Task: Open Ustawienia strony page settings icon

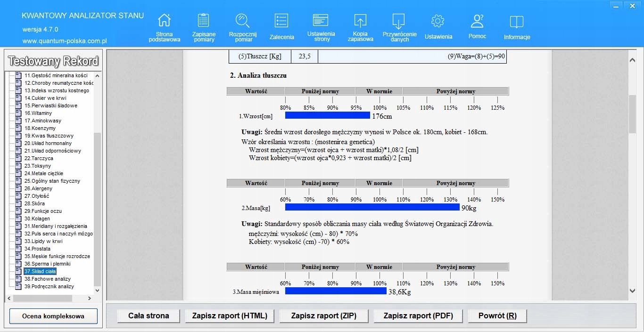Action: pyautogui.click(x=321, y=20)
